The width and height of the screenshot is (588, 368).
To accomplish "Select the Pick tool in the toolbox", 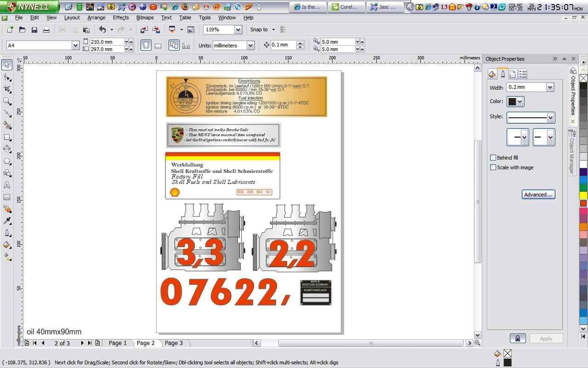I will pyautogui.click(x=7, y=65).
